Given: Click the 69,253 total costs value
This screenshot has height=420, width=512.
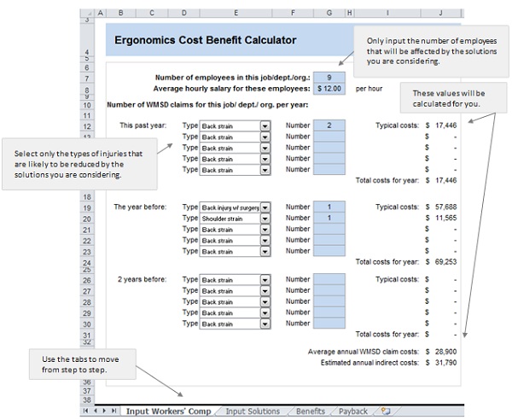Looking at the screenshot, I should tap(445, 262).
